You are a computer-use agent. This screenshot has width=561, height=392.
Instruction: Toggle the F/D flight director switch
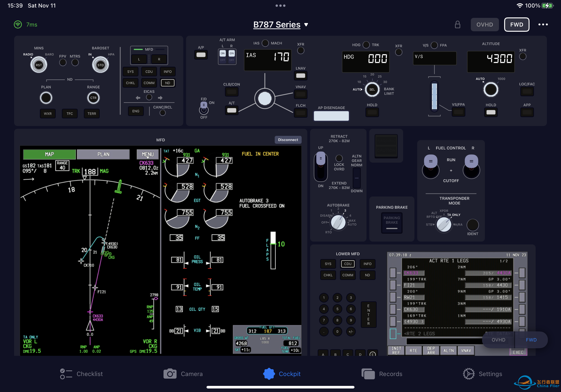203,108
